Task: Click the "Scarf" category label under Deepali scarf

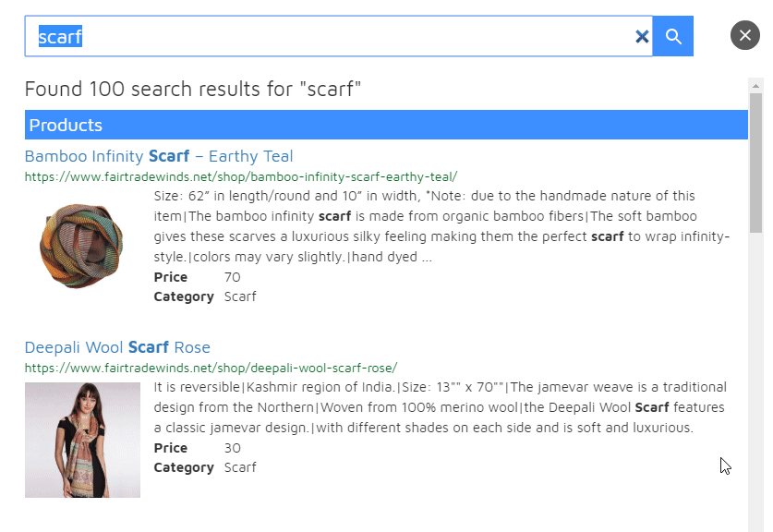Action: 239,467
